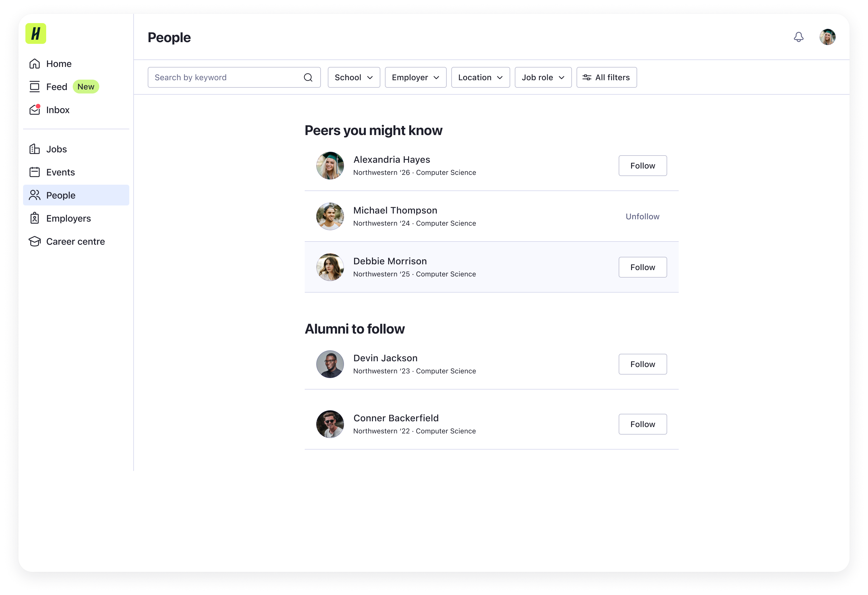Expand the Location filter dropdown

[x=481, y=77]
